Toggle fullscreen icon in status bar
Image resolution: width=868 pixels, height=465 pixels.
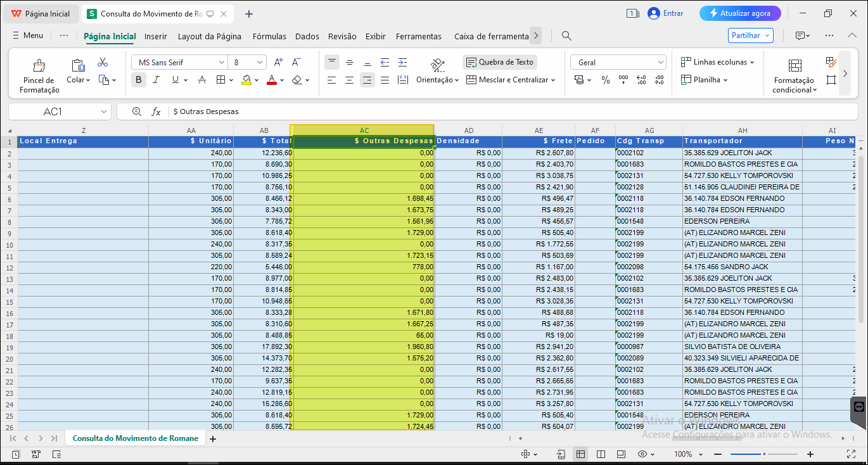click(852, 454)
